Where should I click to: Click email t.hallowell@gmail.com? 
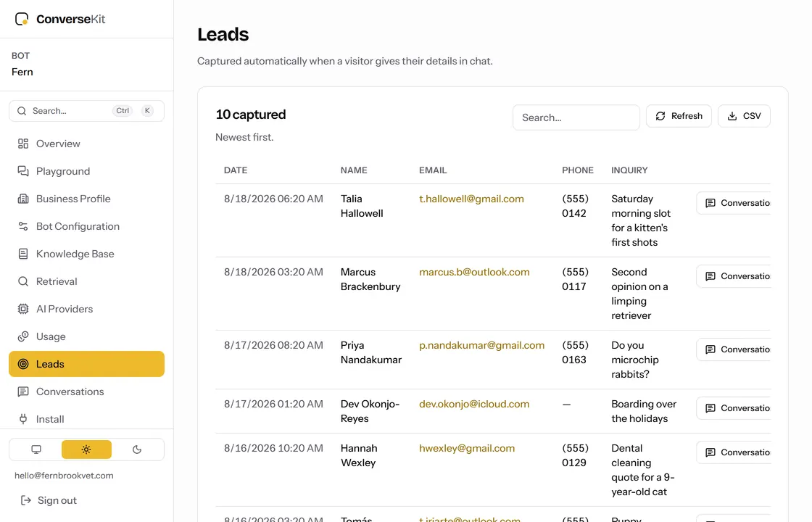click(x=471, y=199)
